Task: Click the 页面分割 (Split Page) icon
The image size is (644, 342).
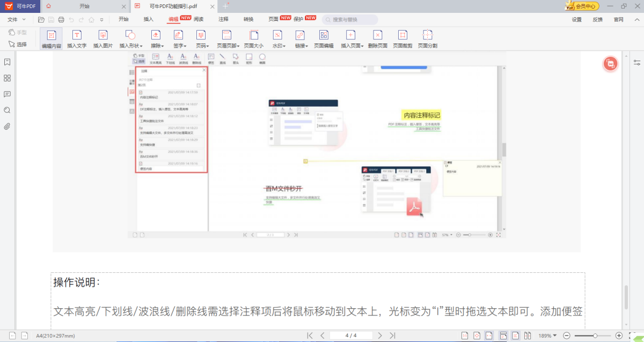Action: (428, 39)
